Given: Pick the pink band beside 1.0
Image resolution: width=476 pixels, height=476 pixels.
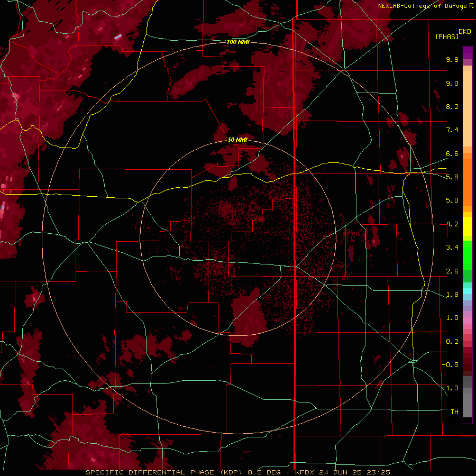Looking at the screenshot, I should [467, 321].
